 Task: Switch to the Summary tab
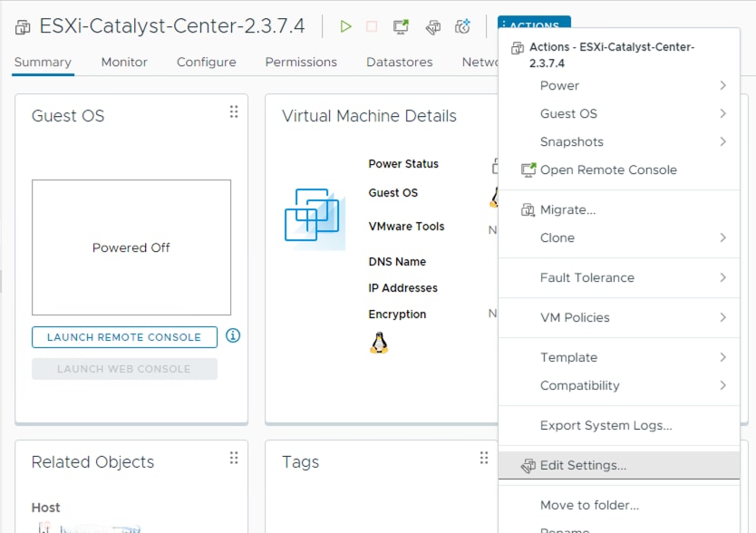(x=43, y=63)
